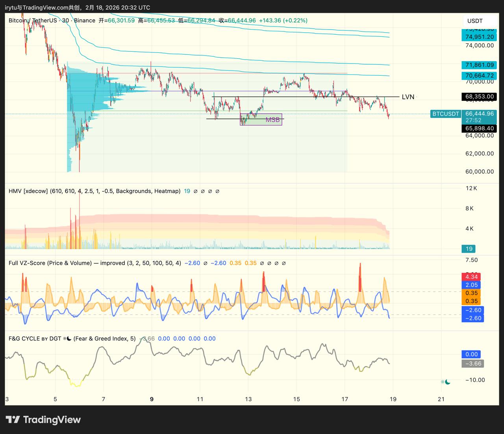Click the teal 19 value tag of HMV
The image size is (504, 434).
[469, 249]
